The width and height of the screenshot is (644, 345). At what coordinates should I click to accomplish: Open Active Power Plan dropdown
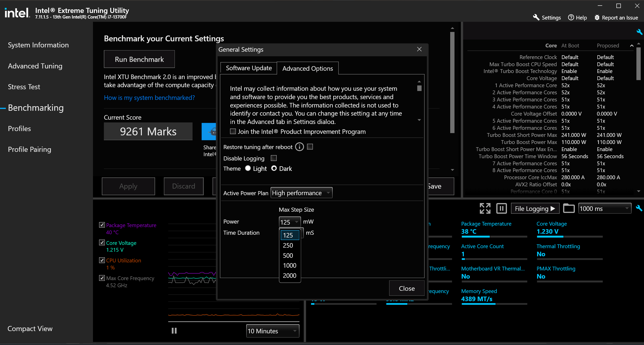(x=301, y=193)
